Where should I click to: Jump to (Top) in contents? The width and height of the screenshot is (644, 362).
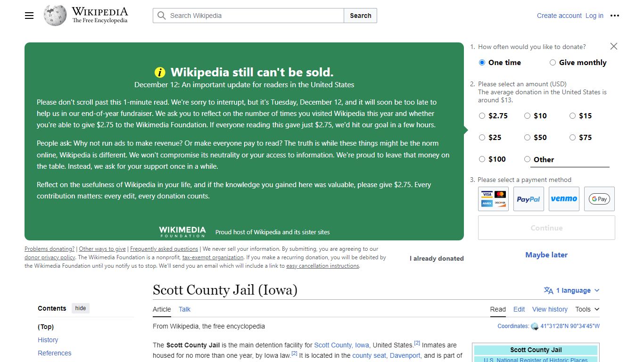coord(46,327)
